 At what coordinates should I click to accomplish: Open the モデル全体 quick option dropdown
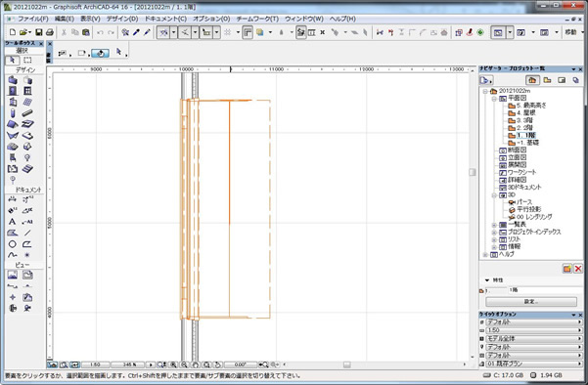click(533, 338)
